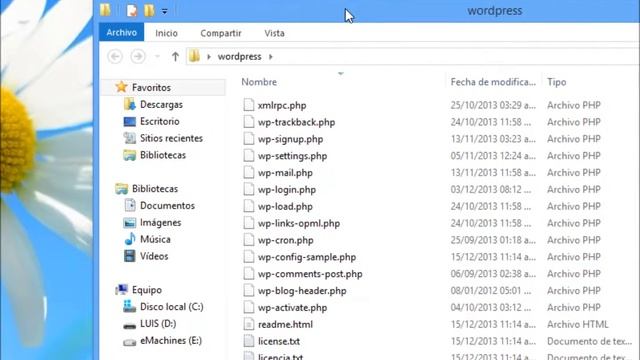The width and height of the screenshot is (640, 360).
Task: Switch to the Compartir tab
Action: point(221,33)
